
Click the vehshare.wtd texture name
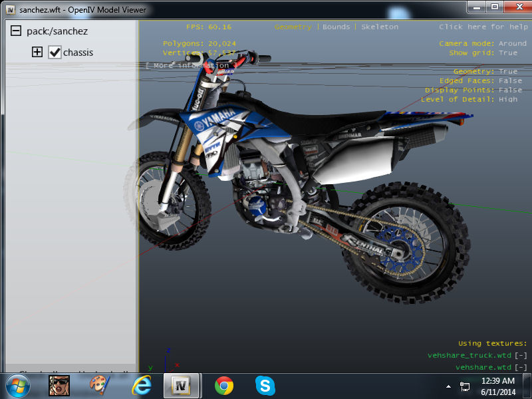483,368
